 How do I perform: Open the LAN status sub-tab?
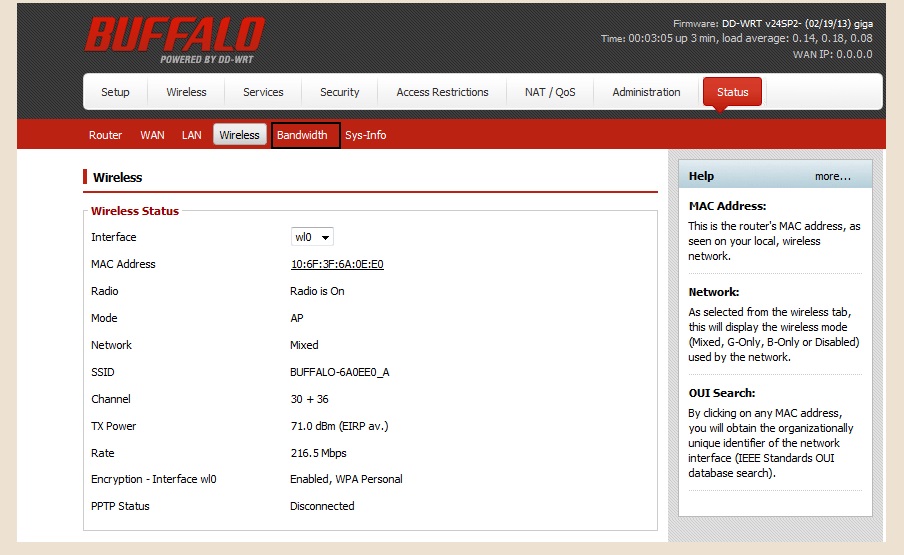tap(191, 135)
